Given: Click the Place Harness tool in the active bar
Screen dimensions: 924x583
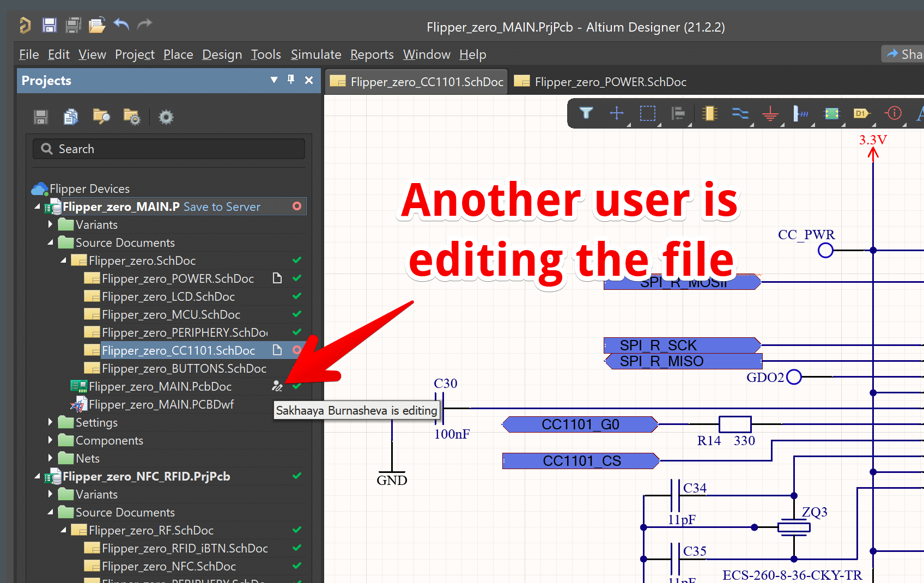Looking at the screenshot, I should pyautogui.click(x=801, y=113).
